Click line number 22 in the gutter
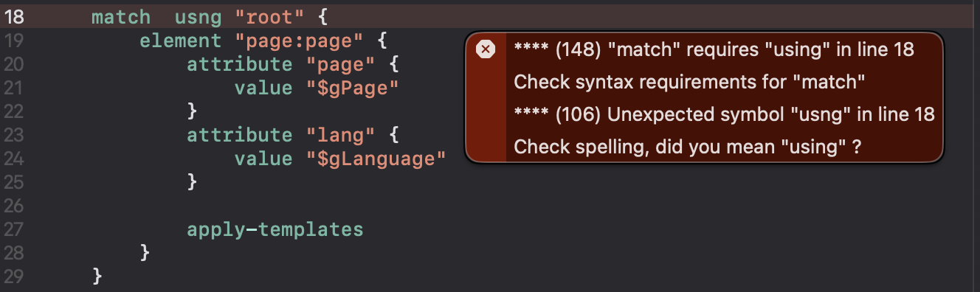980x292 pixels. (15, 111)
